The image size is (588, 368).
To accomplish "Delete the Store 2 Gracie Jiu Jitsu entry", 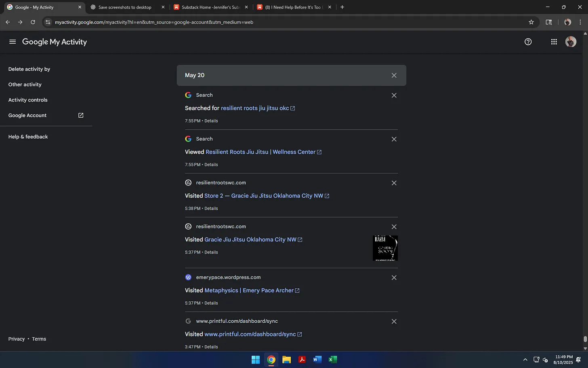I will coord(394,183).
